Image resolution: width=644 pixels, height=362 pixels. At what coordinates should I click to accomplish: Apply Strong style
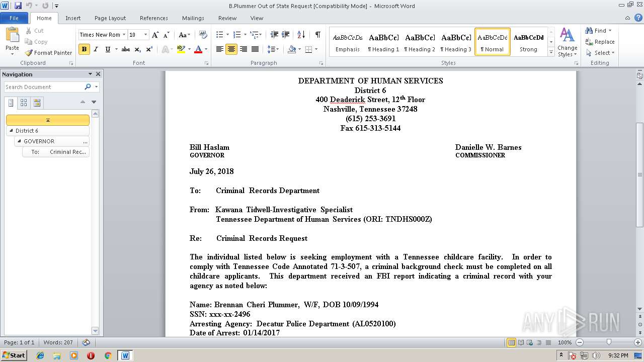(x=528, y=42)
